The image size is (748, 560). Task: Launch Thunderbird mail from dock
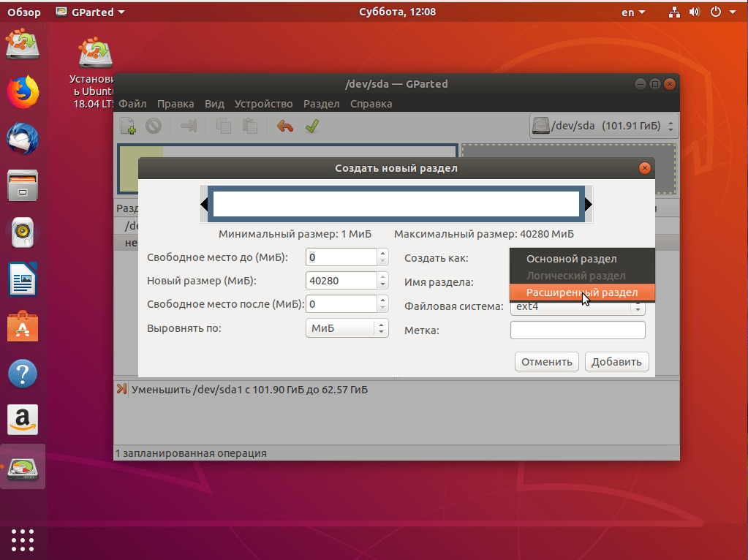click(23, 139)
